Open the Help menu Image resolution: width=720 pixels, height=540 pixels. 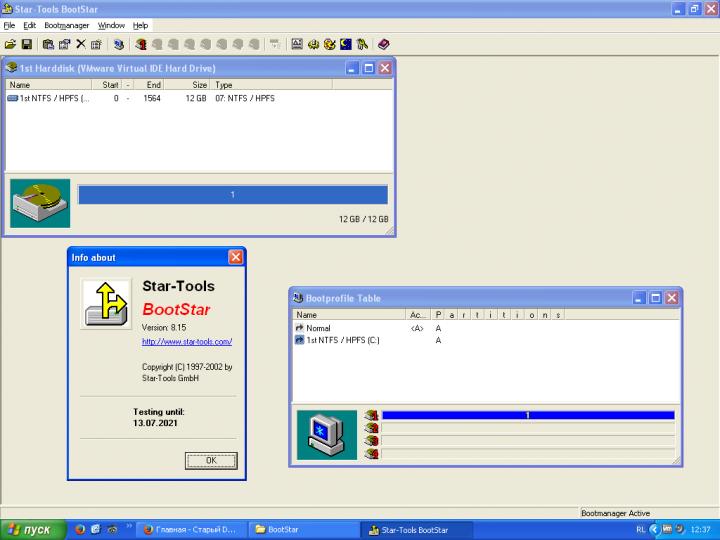tap(141, 24)
